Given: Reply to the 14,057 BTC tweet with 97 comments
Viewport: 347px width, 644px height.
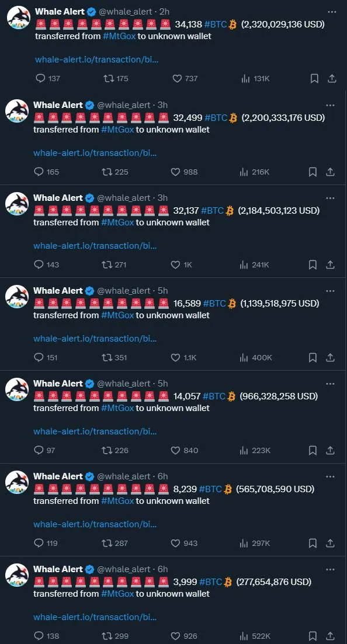Looking at the screenshot, I should (x=44, y=450).
